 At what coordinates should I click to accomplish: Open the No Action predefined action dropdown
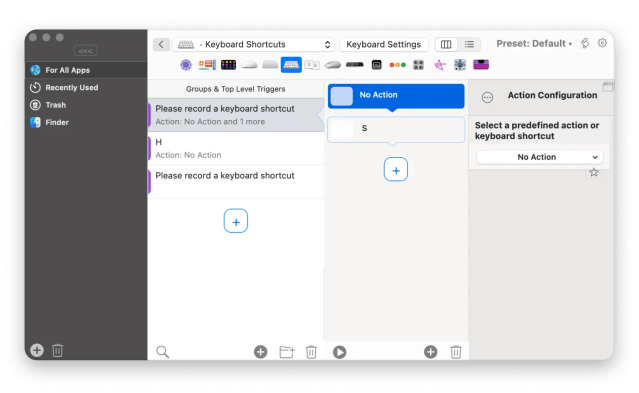(x=540, y=157)
